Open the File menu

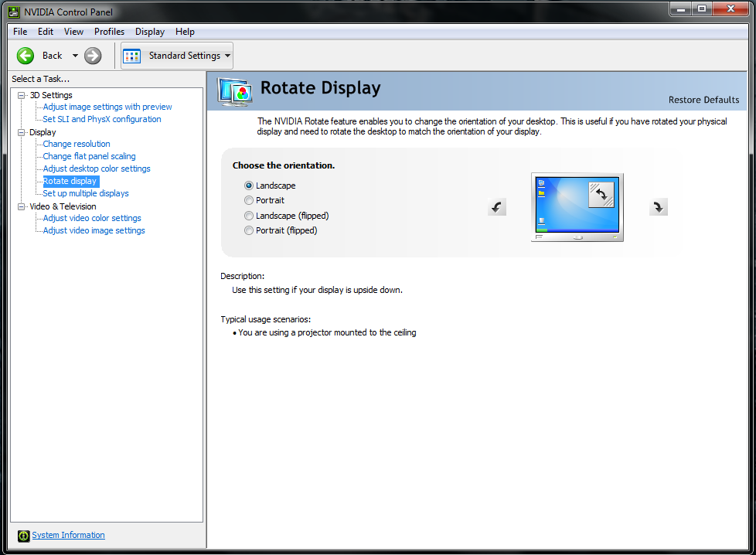(x=20, y=32)
